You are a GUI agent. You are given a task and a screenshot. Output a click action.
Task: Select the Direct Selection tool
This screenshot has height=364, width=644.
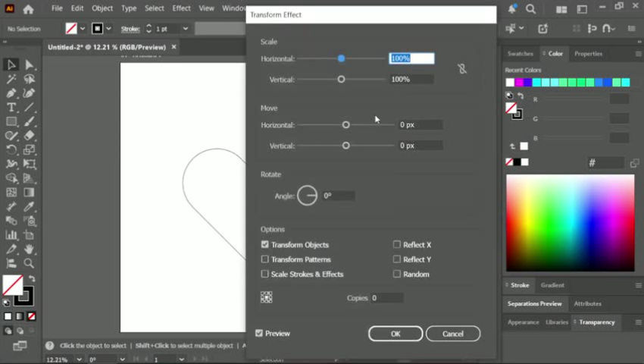[x=29, y=64]
